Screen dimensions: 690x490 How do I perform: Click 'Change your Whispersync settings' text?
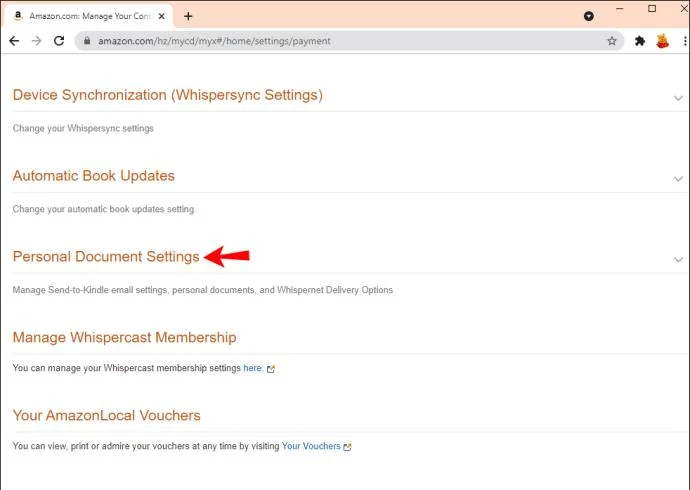pyautogui.click(x=83, y=128)
